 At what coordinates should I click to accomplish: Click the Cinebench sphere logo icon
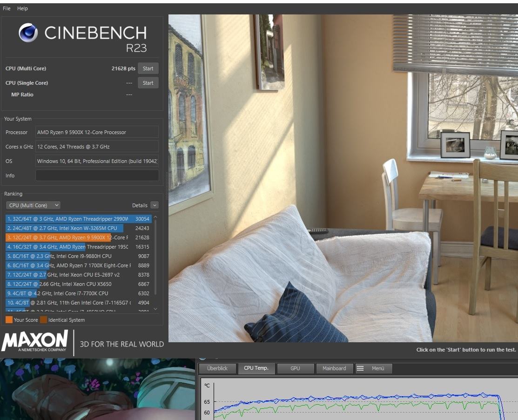pyautogui.click(x=28, y=33)
